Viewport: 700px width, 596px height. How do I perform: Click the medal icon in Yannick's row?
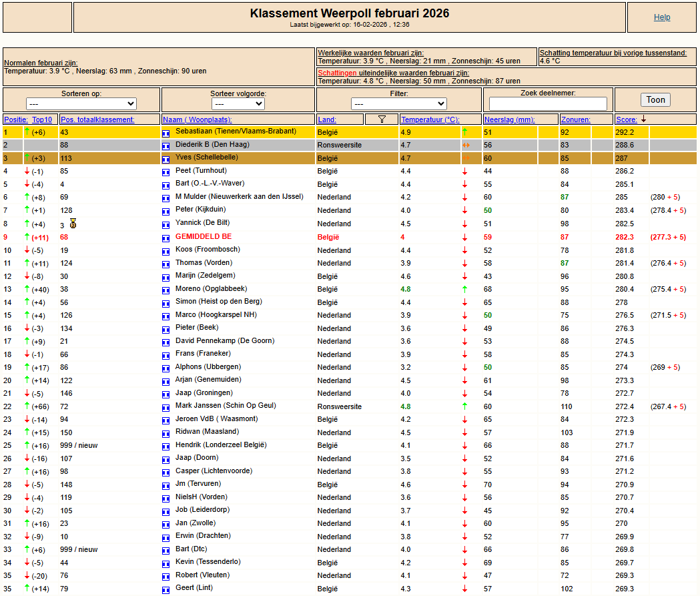[x=73, y=224]
